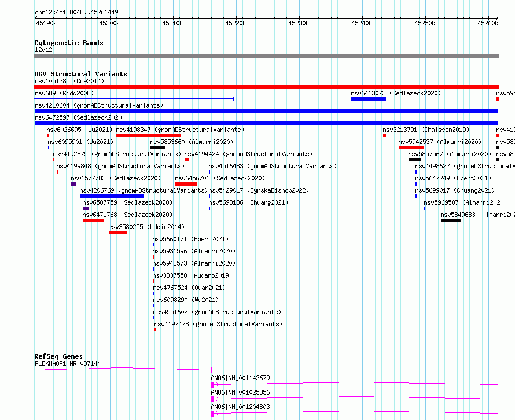Open the nsv6472597 (Sedlazeck2020) label
This screenshot has width=515, height=420.
(x=80, y=117)
